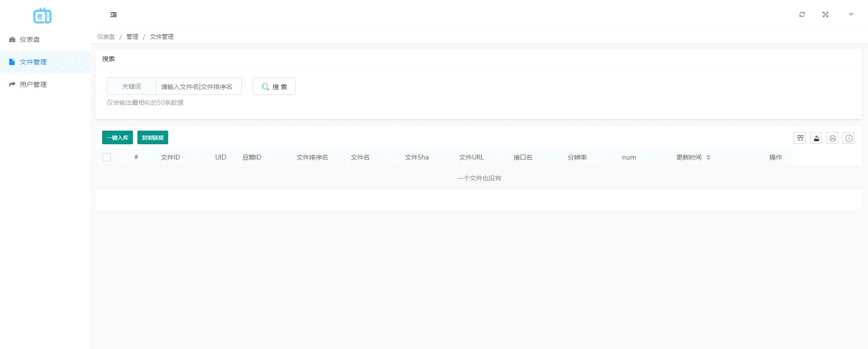Click the blue TV logo icon

(42, 16)
